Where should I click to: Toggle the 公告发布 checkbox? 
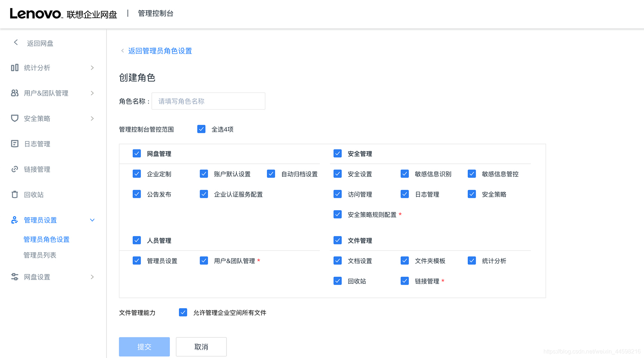137,194
